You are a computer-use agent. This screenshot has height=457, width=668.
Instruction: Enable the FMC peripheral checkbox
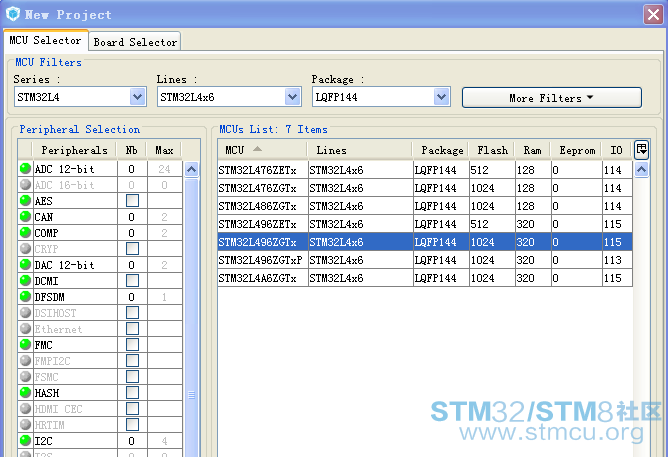pyautogui.click(x=132, y=345)
